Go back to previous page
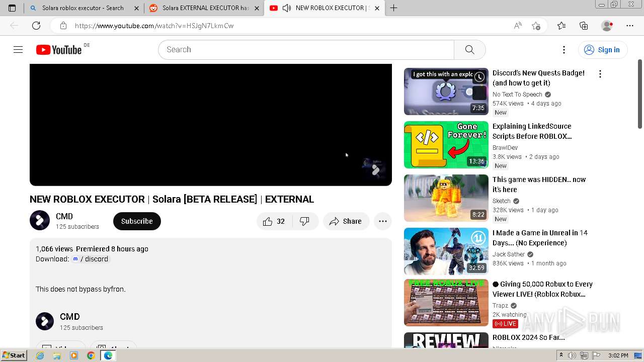The image size is (644, 362). pos(14,26)
